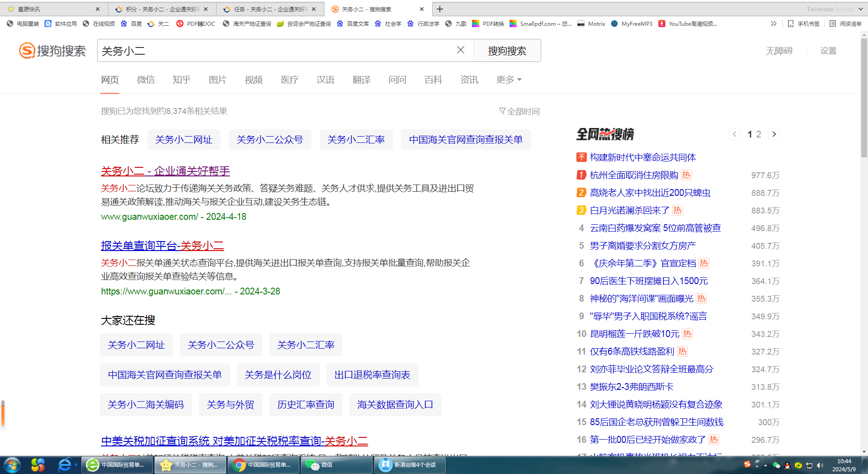The height and width of the screenshot is (474, 868).
Task: Click 中国海关官网查询查报关单 recommendation chip
Action: [x=466, y=140]
